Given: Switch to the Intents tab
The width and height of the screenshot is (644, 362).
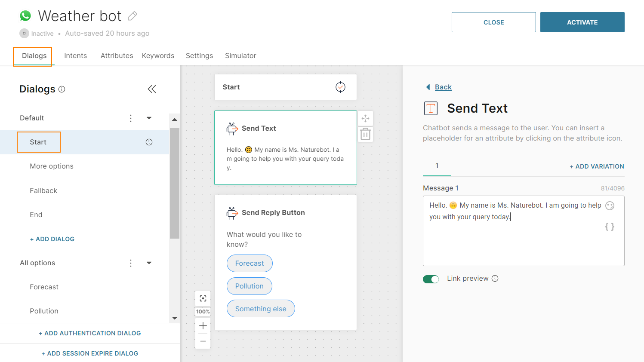Looking at the screenshot, I should coord(75,56).
